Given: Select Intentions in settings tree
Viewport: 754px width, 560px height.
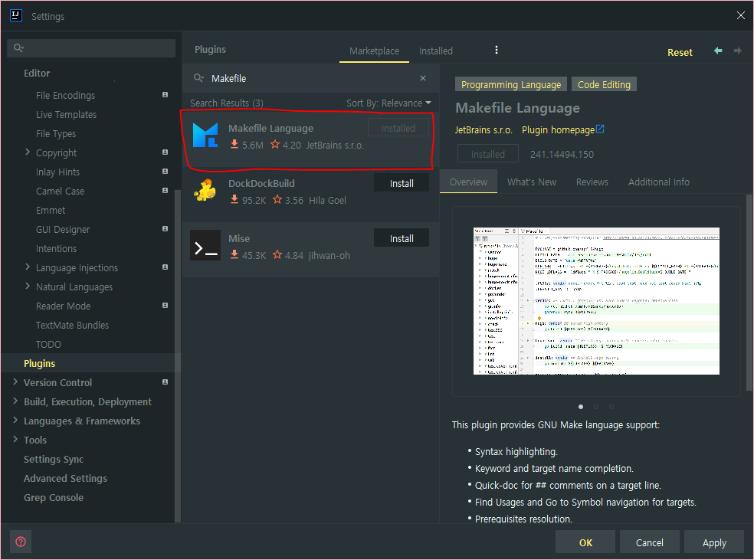Looking at the screenshot, I should pyautogui.click(x=56, y=248).
